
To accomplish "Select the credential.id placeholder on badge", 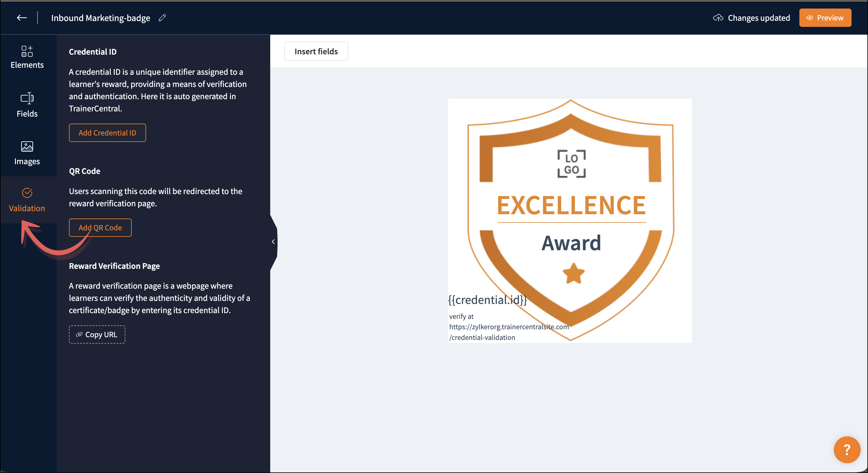I will 487,300.
